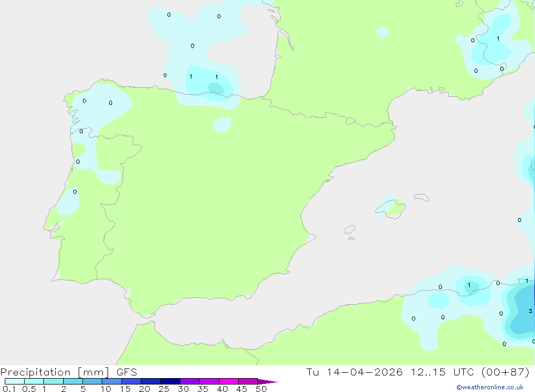Select the 'GFS' model label
The height and width of the screenshot is (392, 535).
(x=127, y=372)
